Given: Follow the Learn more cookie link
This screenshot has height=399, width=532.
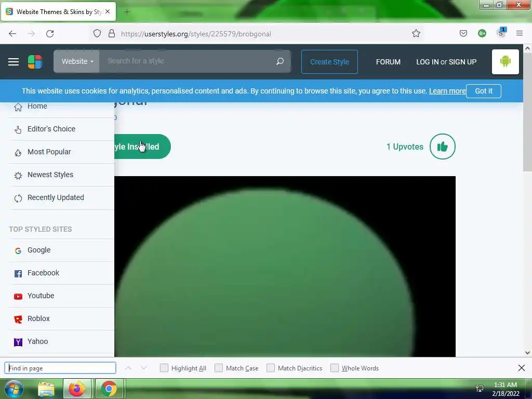Looking at the screenshot, I should [x=447, y=91].
